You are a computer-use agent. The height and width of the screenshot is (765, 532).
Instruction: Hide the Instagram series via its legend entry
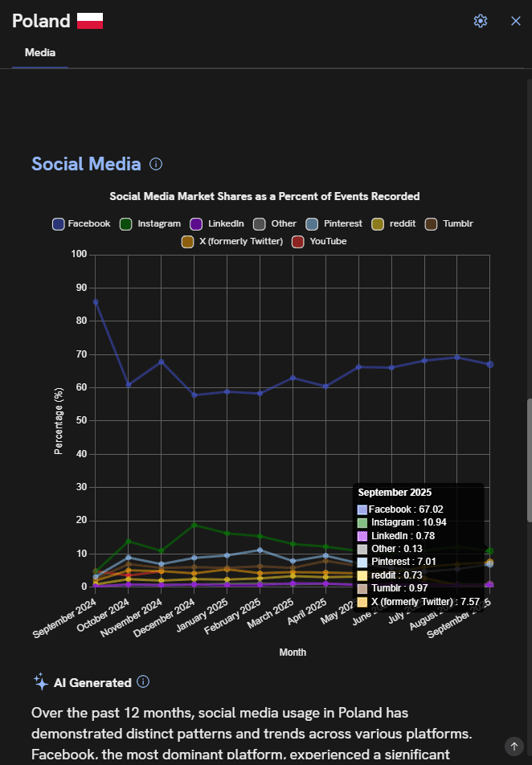click(x=127, y=223)
